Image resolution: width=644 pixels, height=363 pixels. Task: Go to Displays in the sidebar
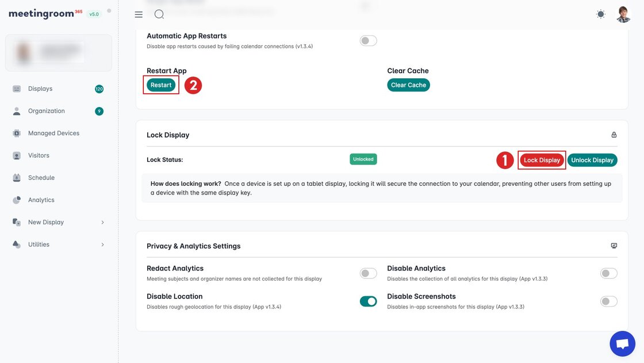[x=40, y=89]
